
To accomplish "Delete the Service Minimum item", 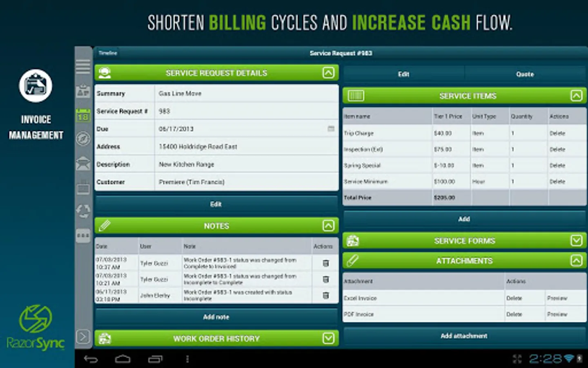I will (557, 182).
